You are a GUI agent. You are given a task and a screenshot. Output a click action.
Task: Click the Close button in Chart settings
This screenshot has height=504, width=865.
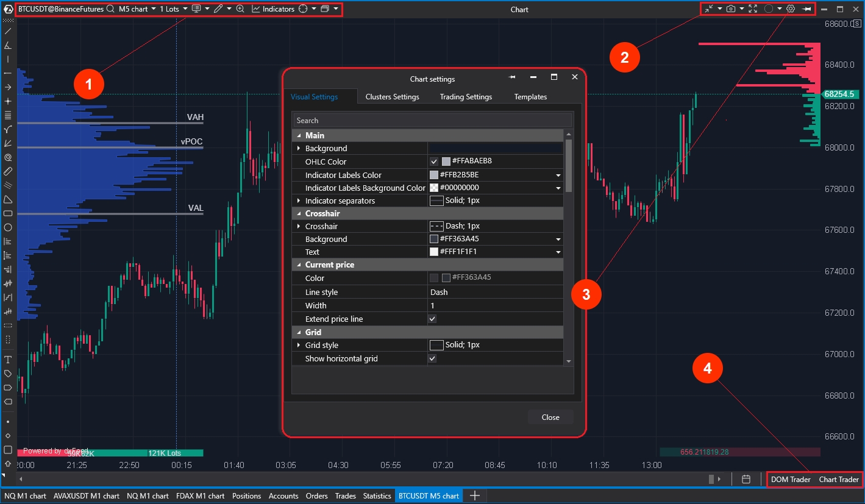coord(550,417)
